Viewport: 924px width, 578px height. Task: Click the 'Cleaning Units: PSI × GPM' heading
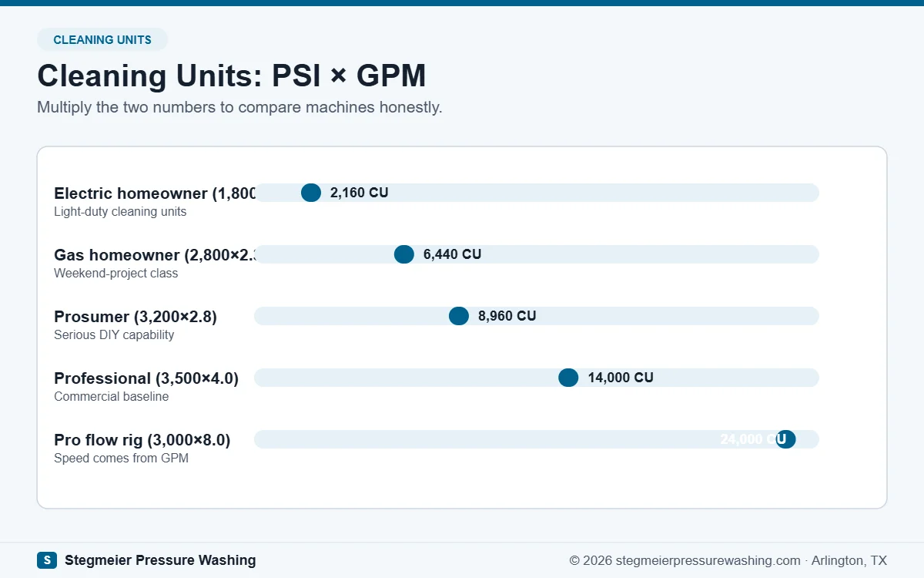pos(232,76)
